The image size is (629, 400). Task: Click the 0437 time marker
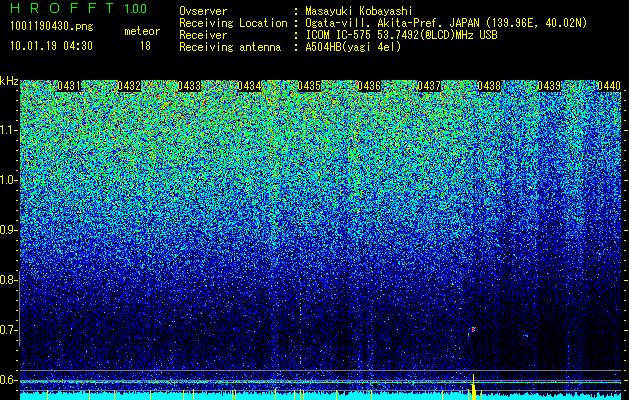coord(429,86)
